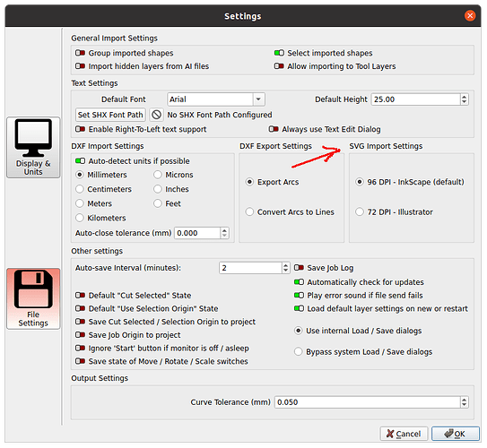Enable Import hidden layers from AI files

click(80, 66)
